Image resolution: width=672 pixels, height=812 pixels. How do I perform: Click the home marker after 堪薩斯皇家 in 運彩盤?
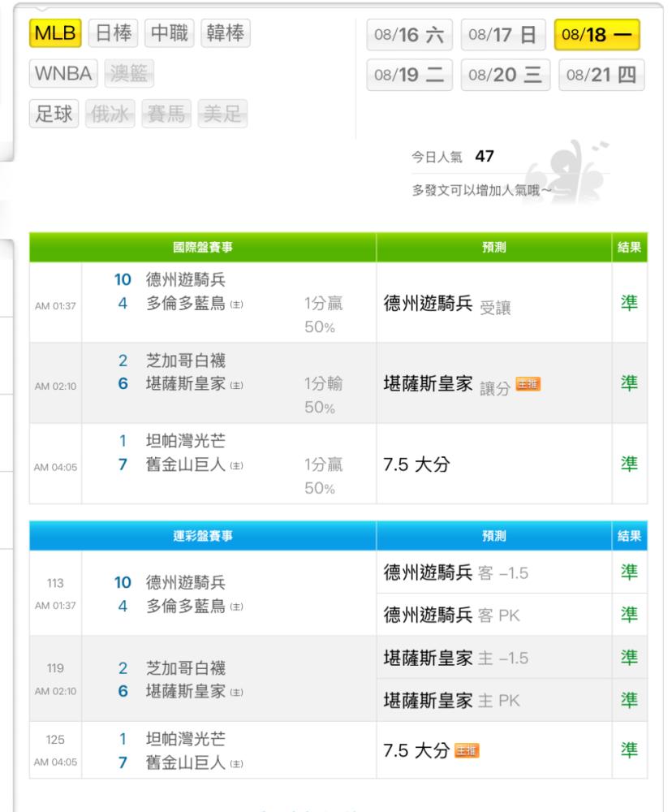237,693
